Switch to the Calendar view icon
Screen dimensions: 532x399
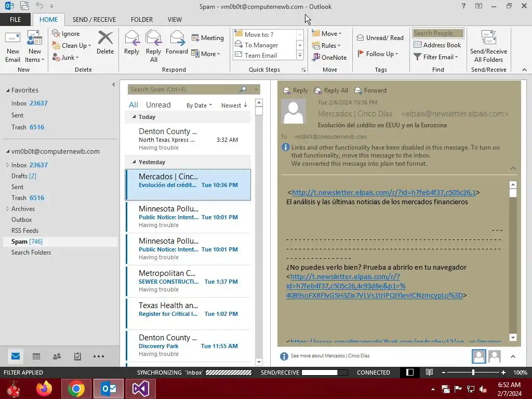click(36, 356)
